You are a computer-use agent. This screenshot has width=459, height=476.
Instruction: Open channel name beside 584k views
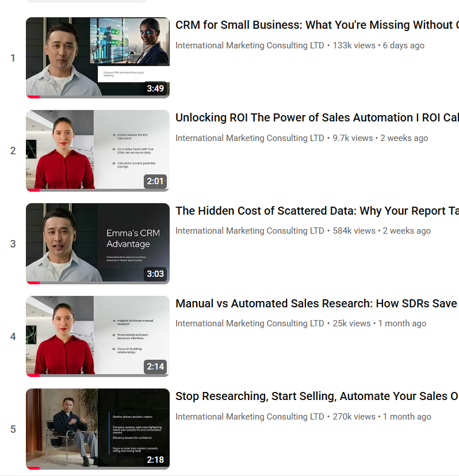(250, 231)
